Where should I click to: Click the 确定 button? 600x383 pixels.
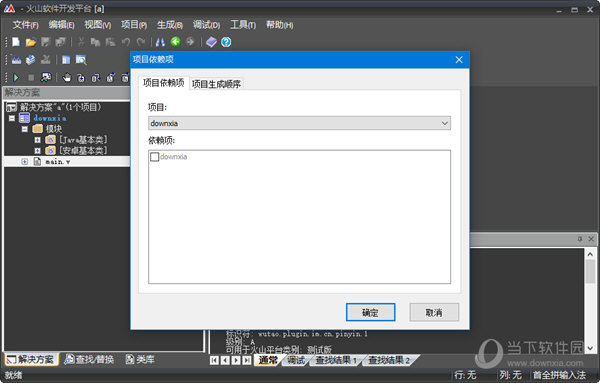(x=370, y=313)
